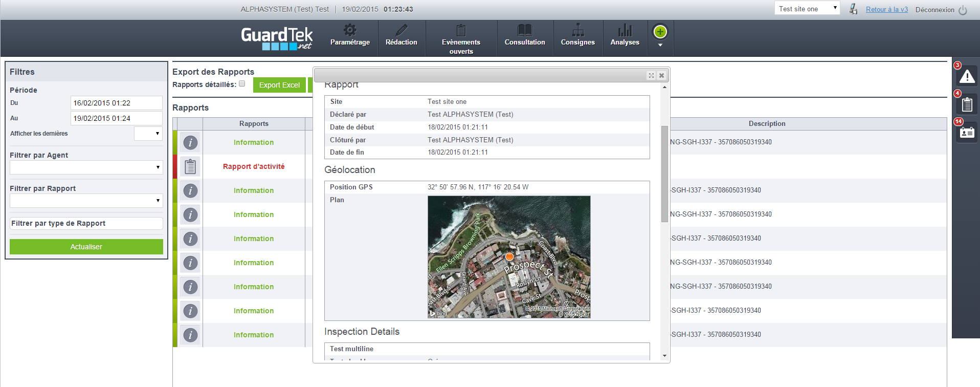Open the Consultation menu
This screenshot has width=980, height=387.
(525, 35)
